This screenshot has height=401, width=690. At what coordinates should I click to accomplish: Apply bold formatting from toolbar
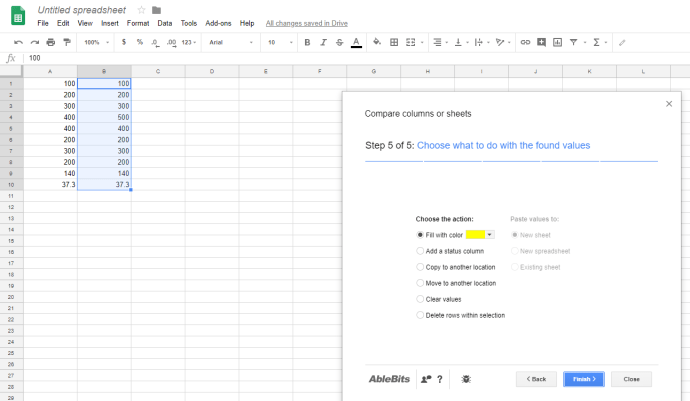[x=307, y=43]
